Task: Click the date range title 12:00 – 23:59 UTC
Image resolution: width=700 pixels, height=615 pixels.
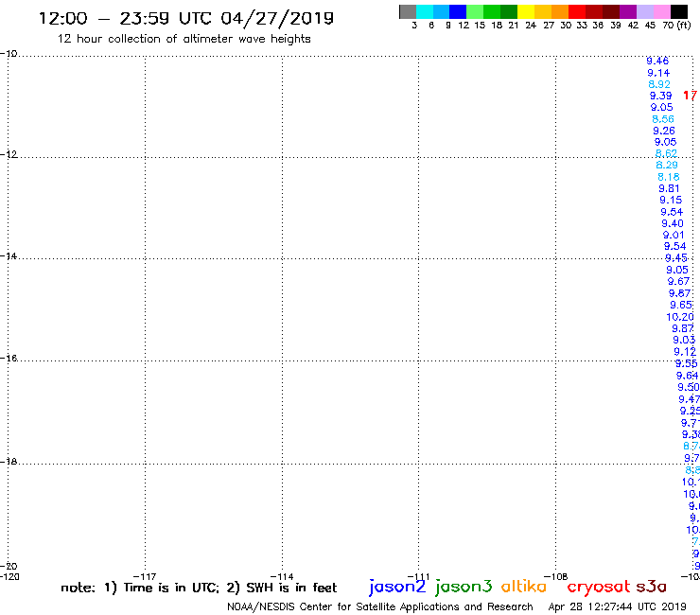Action: tap(125, 18)
